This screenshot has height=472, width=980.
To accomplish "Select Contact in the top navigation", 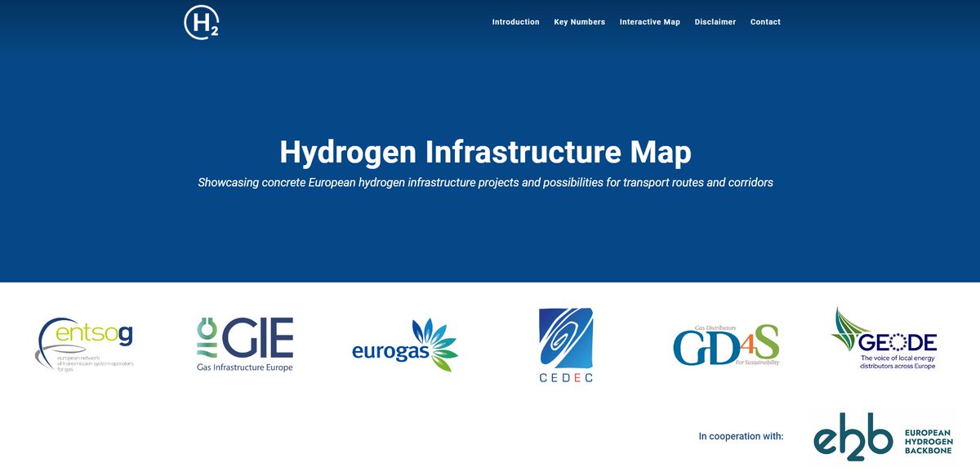I will (x=765, y=22).
